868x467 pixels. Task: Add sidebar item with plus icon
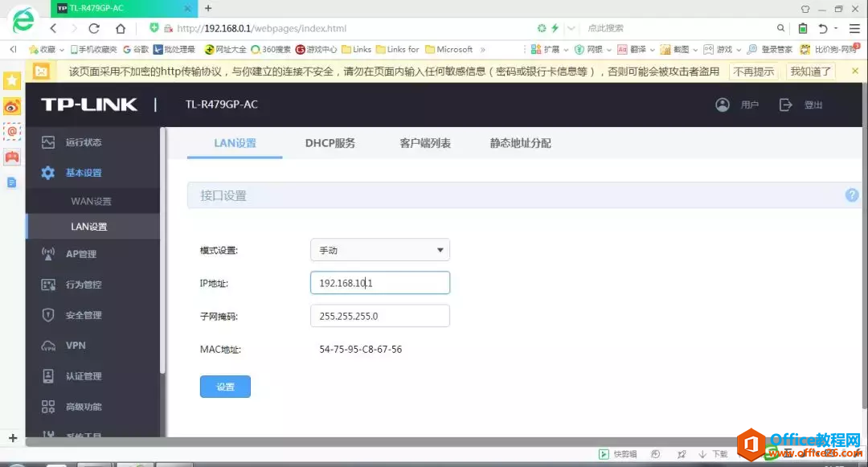coord(13,438)
